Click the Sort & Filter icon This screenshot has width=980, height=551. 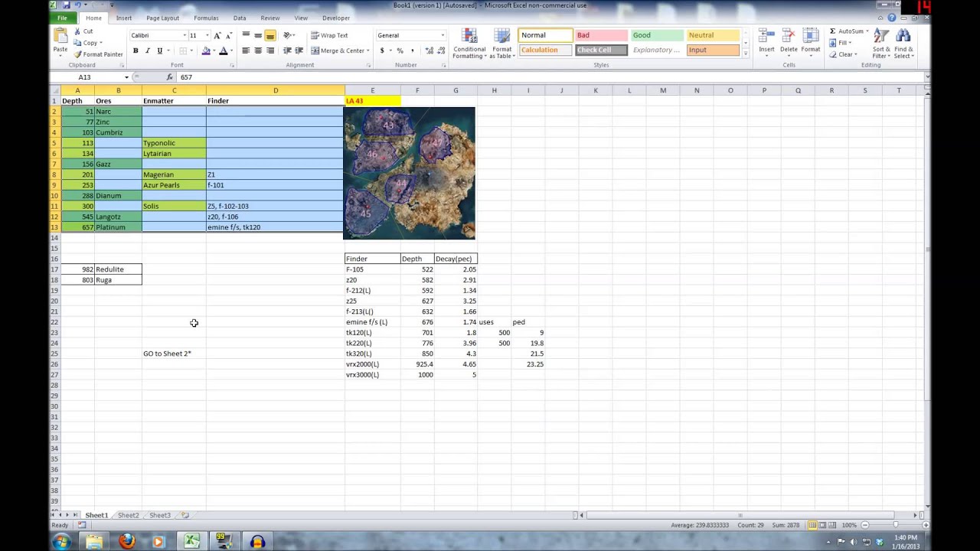pos(881,37)
